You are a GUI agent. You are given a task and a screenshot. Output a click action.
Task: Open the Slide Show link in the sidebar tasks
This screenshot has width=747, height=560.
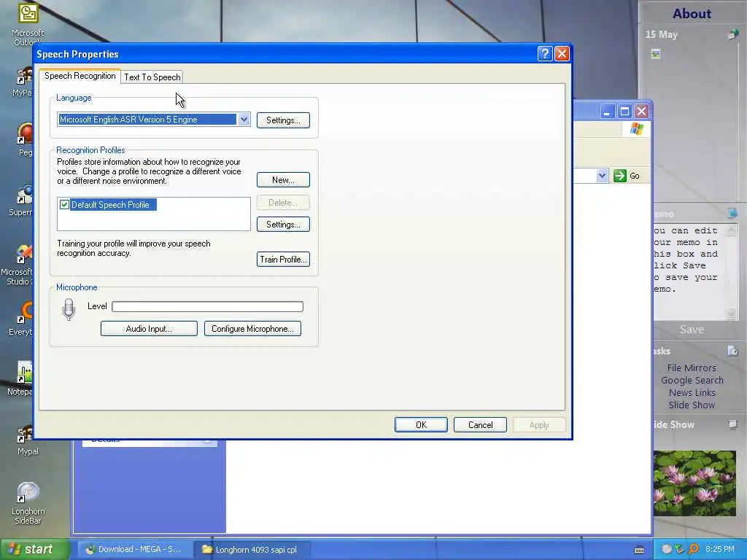pos(692,405)
